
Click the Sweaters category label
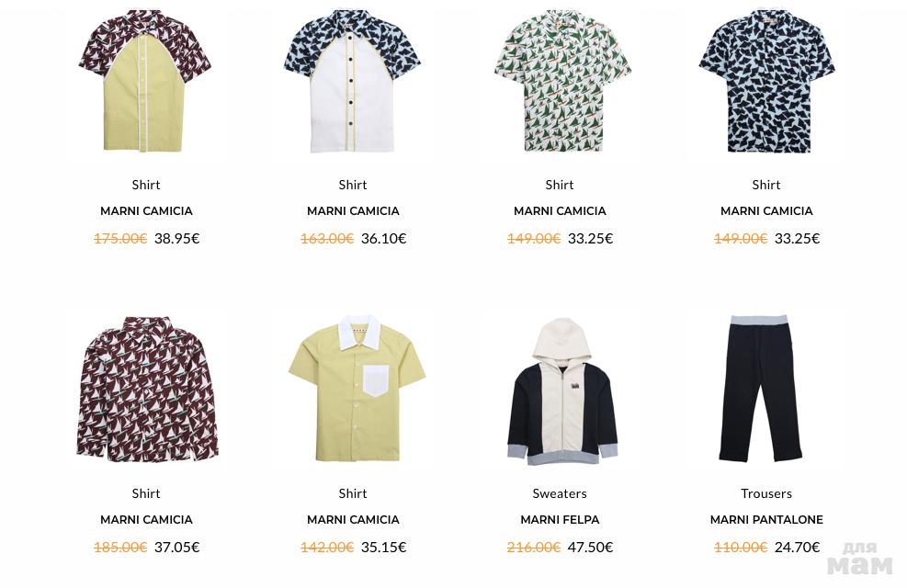(x=560, y=493)
